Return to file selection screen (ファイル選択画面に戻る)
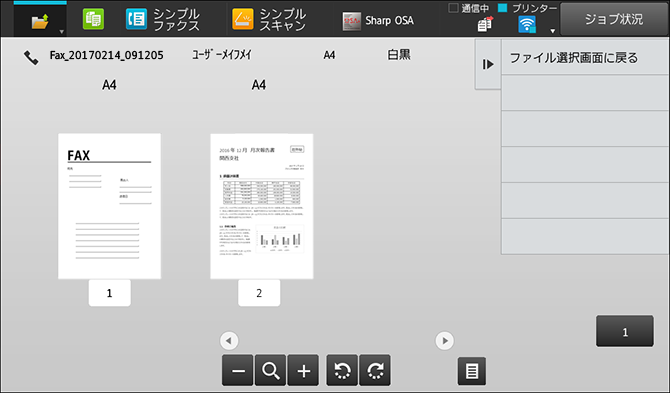The height and width of the screenshot is (393, 670). tap(585, 58)
